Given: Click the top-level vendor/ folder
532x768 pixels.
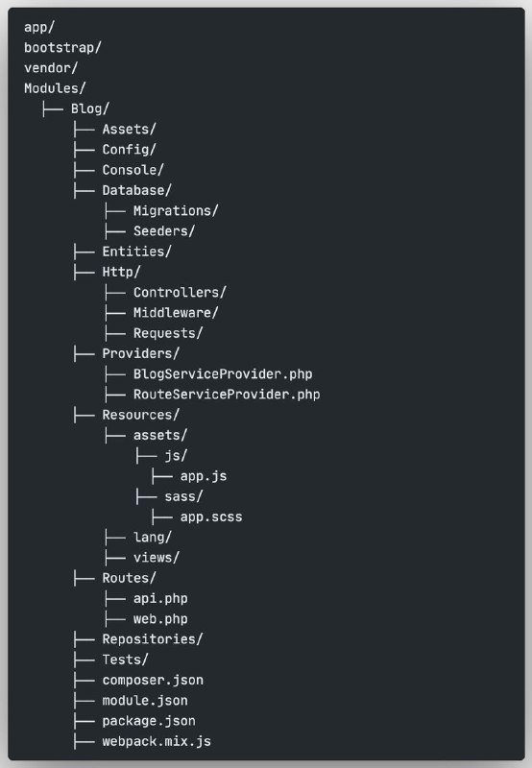Looking at the screenshot, I should [x=51, y=68].
